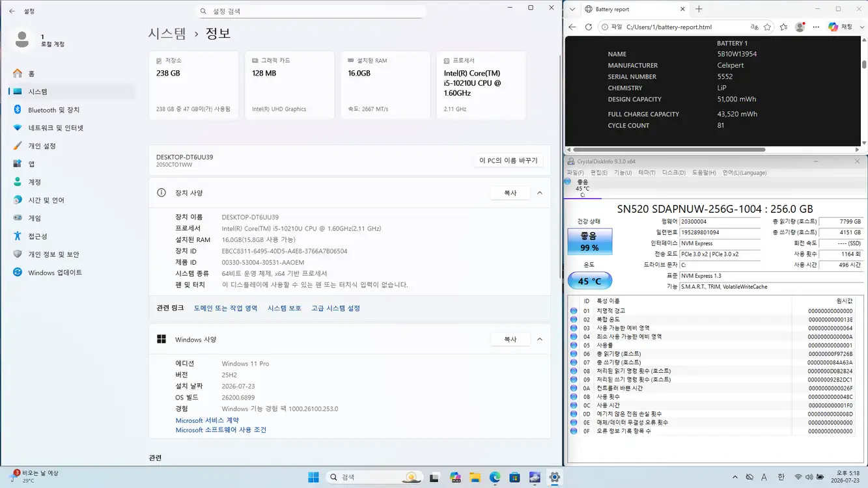This screenshot has width=868, height=488.
Task: Go back in the Settings window
Action: [x=12, y=12]
